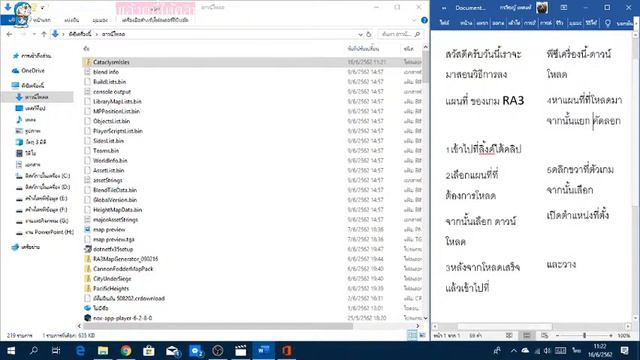This screenshot has width=640, height=360.
Task: Sort the file list by the name column header
Action: 87,49
